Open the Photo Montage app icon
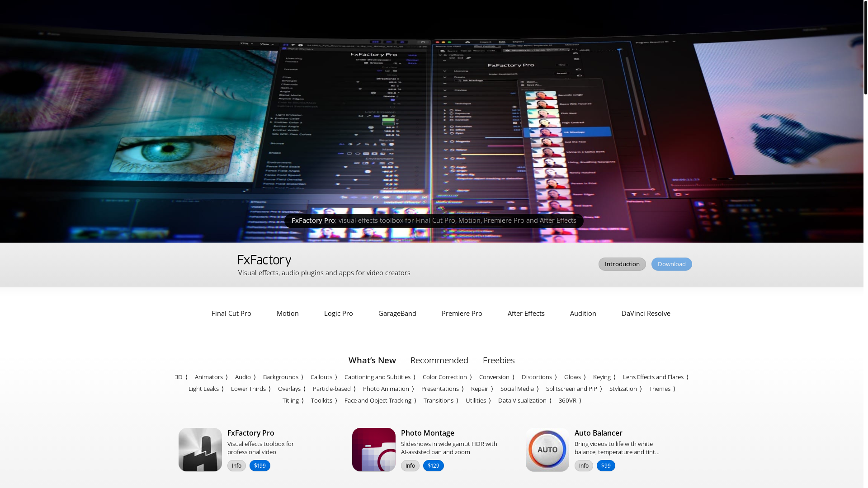 click(x=374, y=450)
